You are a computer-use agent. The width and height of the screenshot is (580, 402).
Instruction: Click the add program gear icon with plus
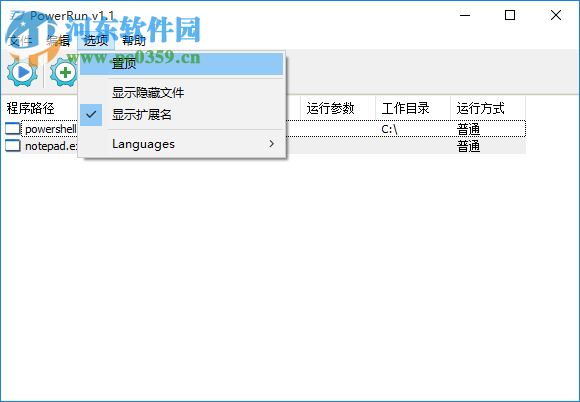click(x=64, y=72)
